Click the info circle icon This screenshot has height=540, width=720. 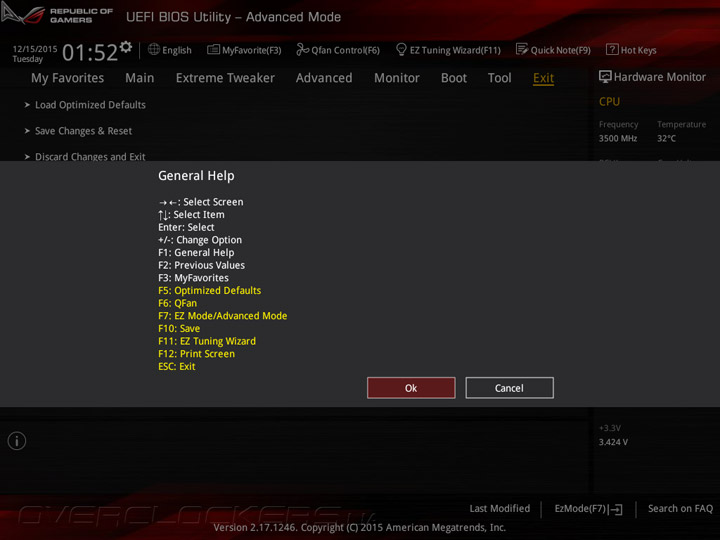(17, 441)
